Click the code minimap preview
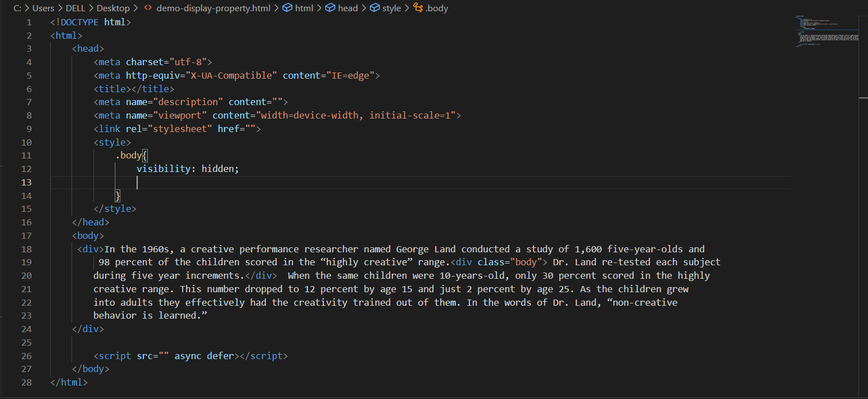 (825, 31)
